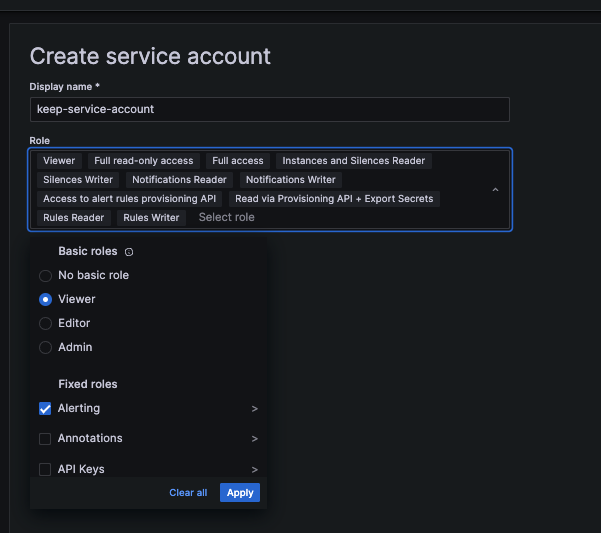Viewport: 601px width, 533px height.
Task: Select the Viewer radio button
Action: coord(45,299)
